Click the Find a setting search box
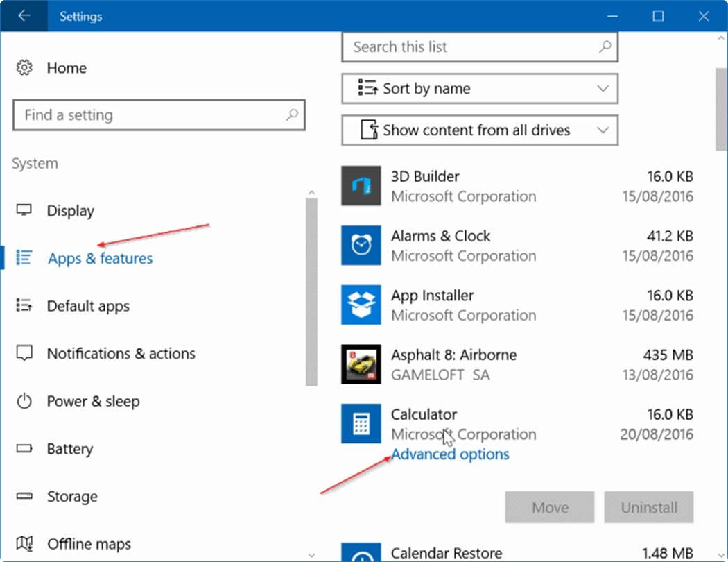 153,115
